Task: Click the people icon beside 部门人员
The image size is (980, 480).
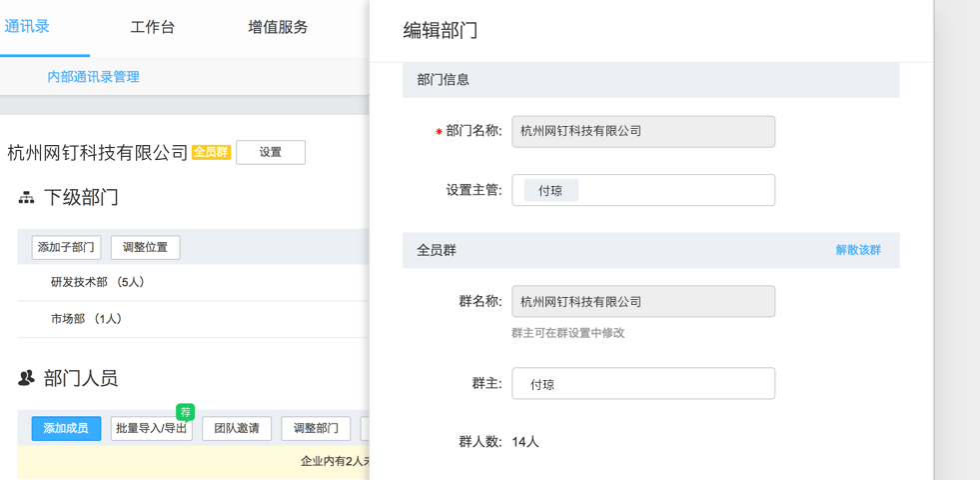Action: pos(26,378)
